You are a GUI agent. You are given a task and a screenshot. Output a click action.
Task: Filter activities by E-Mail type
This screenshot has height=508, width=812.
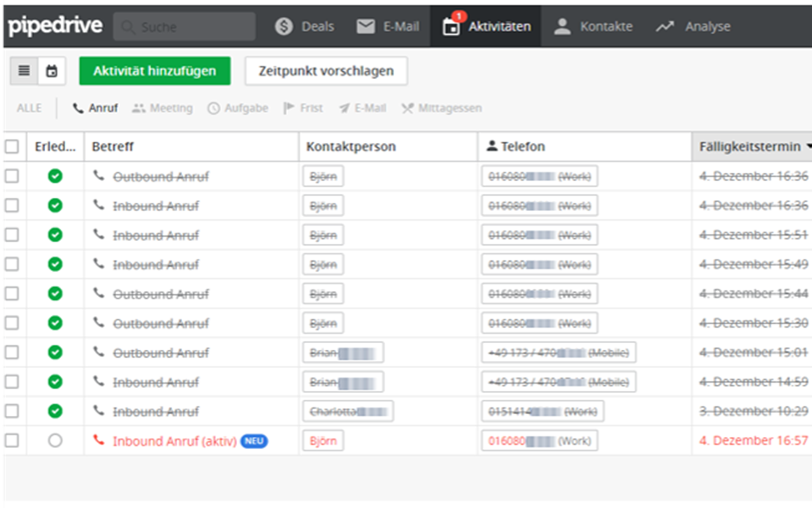click(x=363, y=108)
